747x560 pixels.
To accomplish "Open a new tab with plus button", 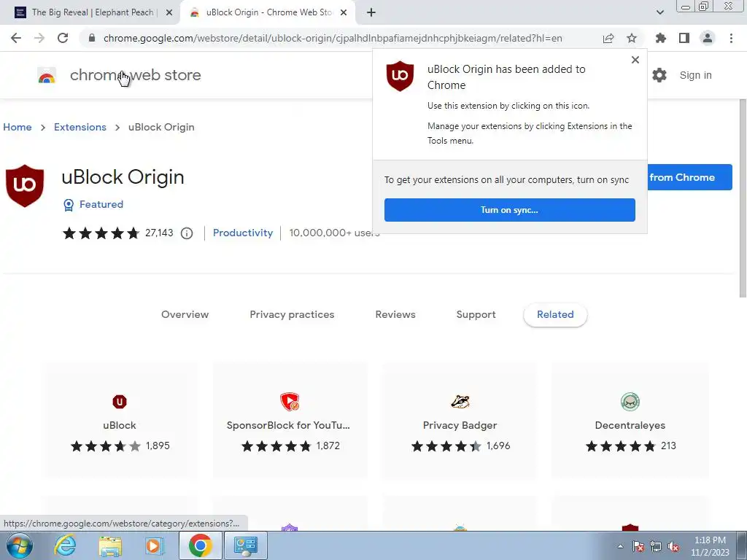I will click(x=371, y=12).
